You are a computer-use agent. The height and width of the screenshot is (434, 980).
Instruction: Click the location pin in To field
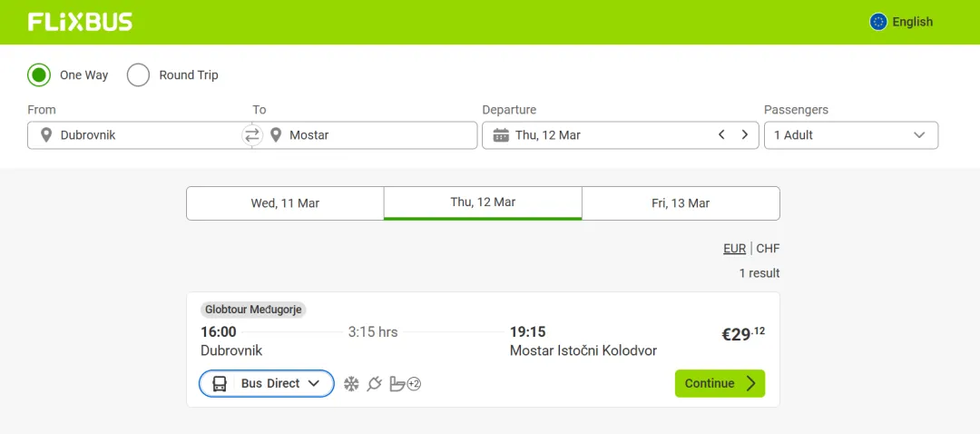[x=275, y=135]
